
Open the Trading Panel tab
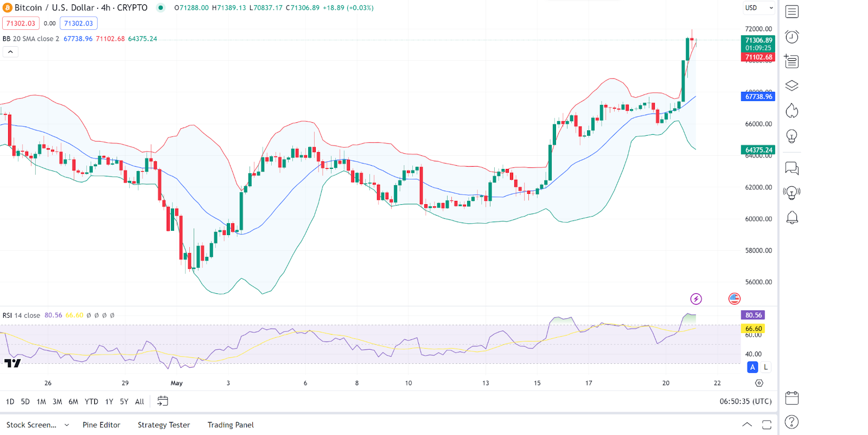[x=231, y=425]
